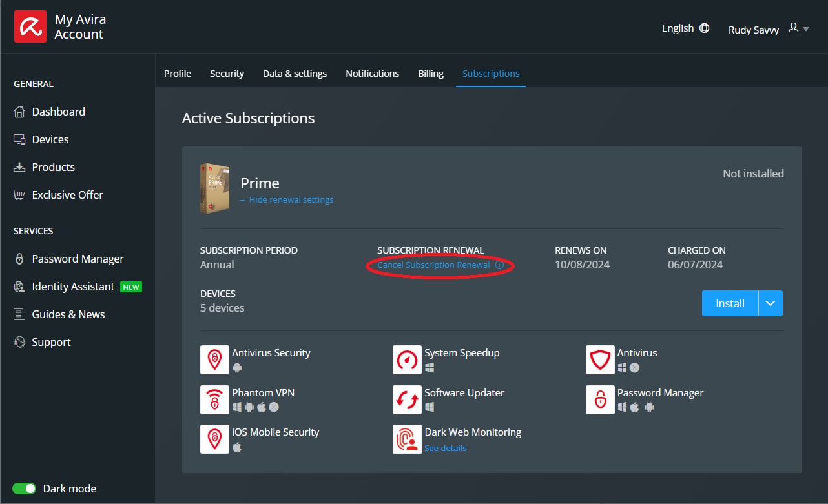Click the info icon beside Cancel Subscription Renewal

coord(499,265)
